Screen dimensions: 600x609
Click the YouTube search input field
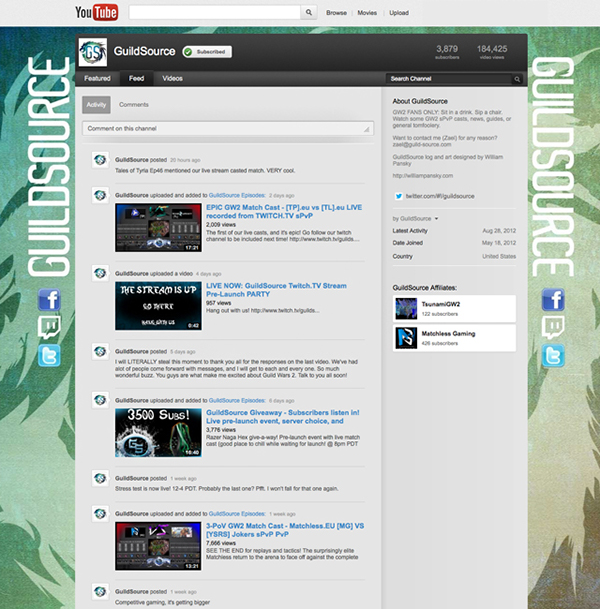[x=215, y=12]
